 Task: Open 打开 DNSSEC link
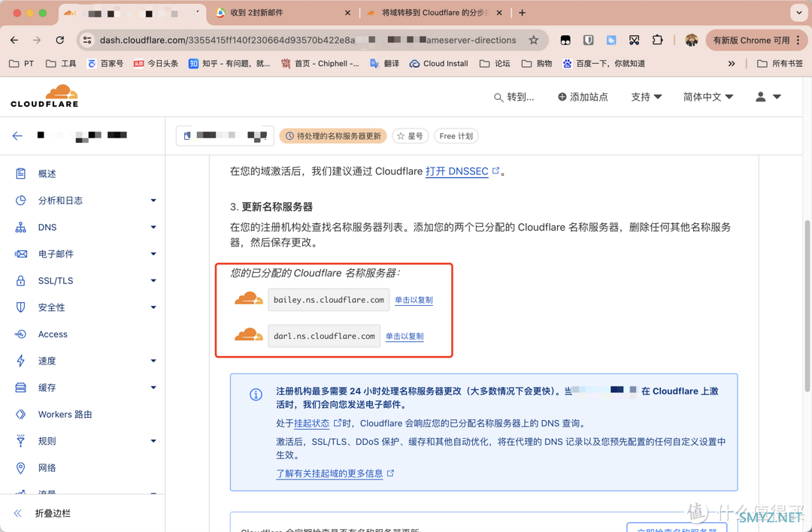click(x=457, y=171)
